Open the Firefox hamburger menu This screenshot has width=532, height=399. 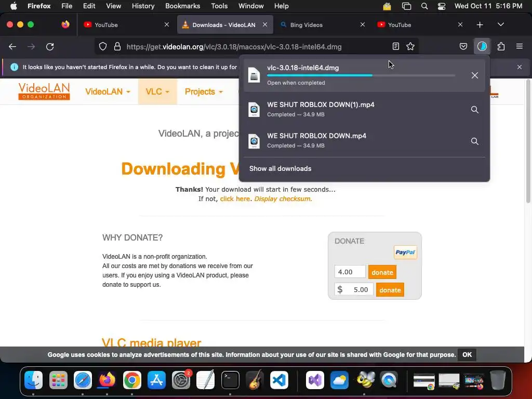tap(519, 46)
